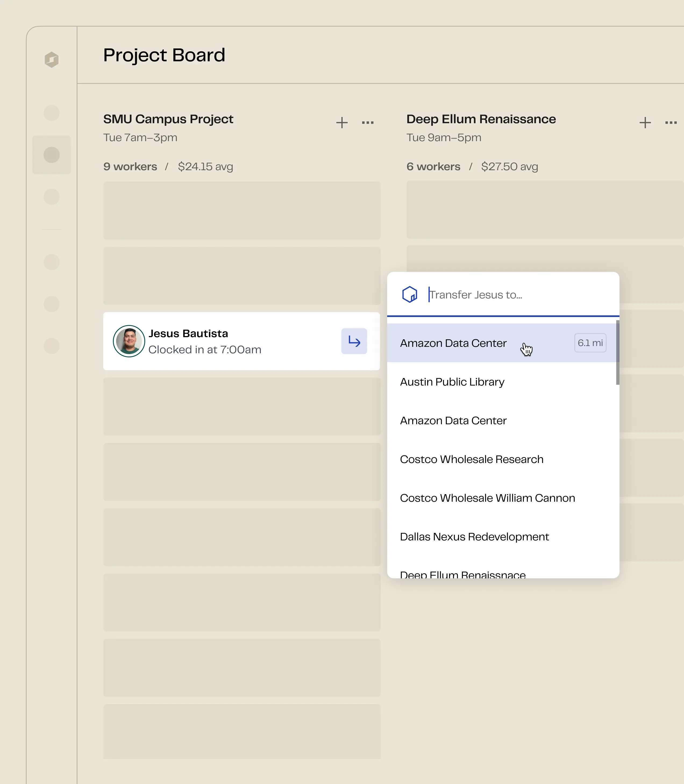This screenshot has width=684, height=784.
Task: Select Costco Wholesale William Cannon
Action: (487, 498)
